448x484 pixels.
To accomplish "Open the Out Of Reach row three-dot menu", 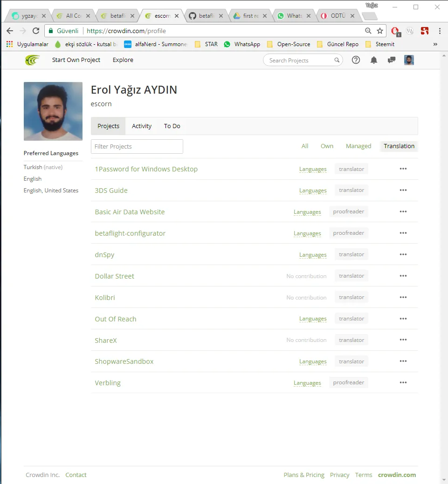I will pyautogui.click(x=403, y=319).
